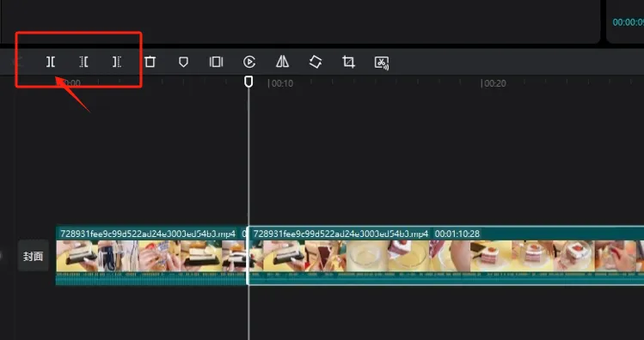Select the Delete right of playhead icon

[117, 62]
